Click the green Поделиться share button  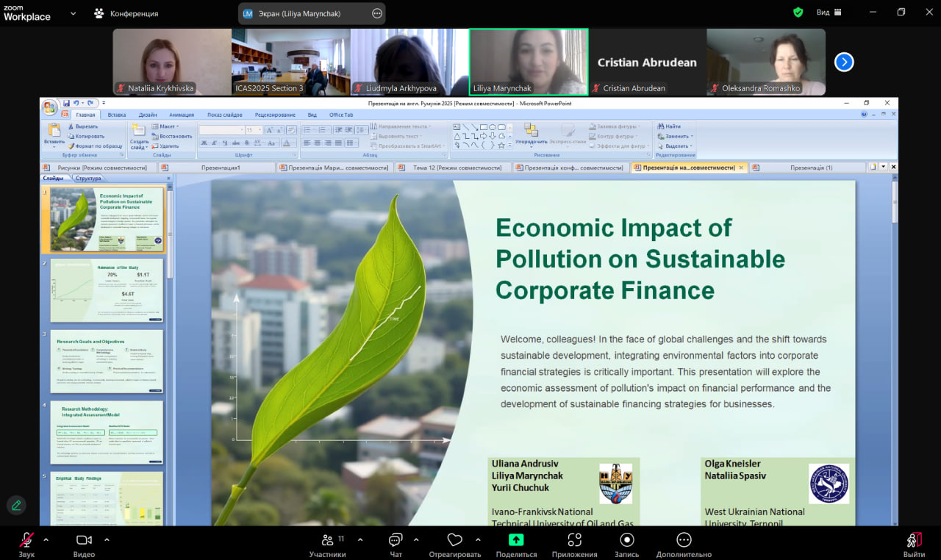pyautogui.click(x=515, y=545)
